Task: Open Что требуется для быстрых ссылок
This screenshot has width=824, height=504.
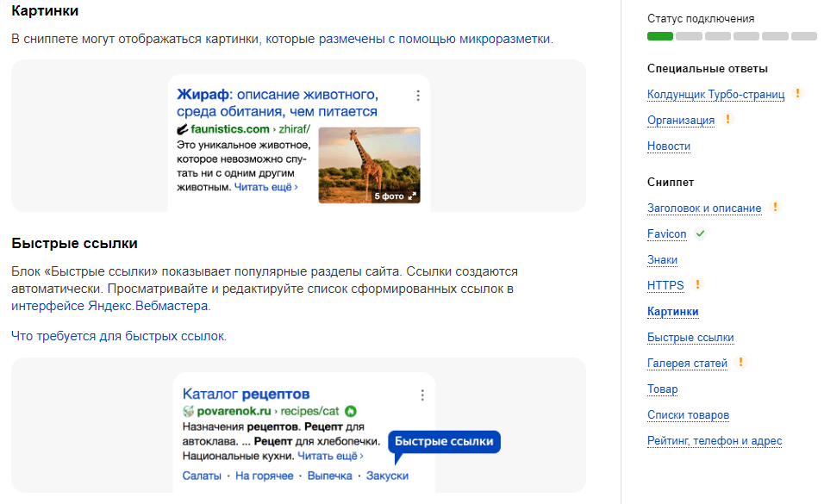Action: (118, 336)
